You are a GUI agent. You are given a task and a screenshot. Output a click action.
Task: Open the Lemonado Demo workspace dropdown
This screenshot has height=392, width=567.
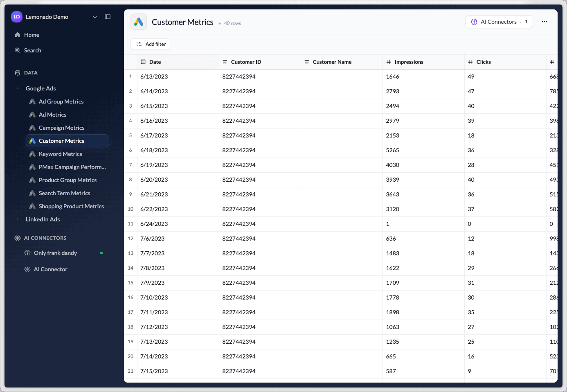(x=95, y=17)
